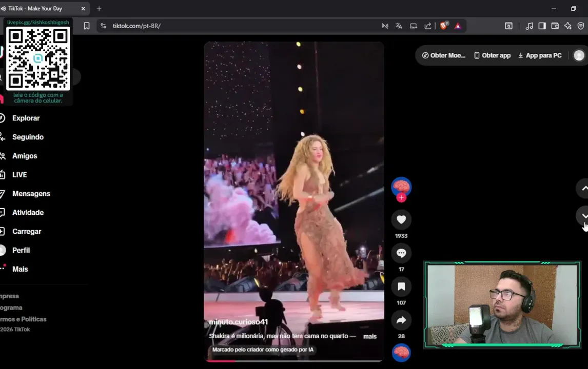
Task: Click the comment count 17
Action: (401, 270)
